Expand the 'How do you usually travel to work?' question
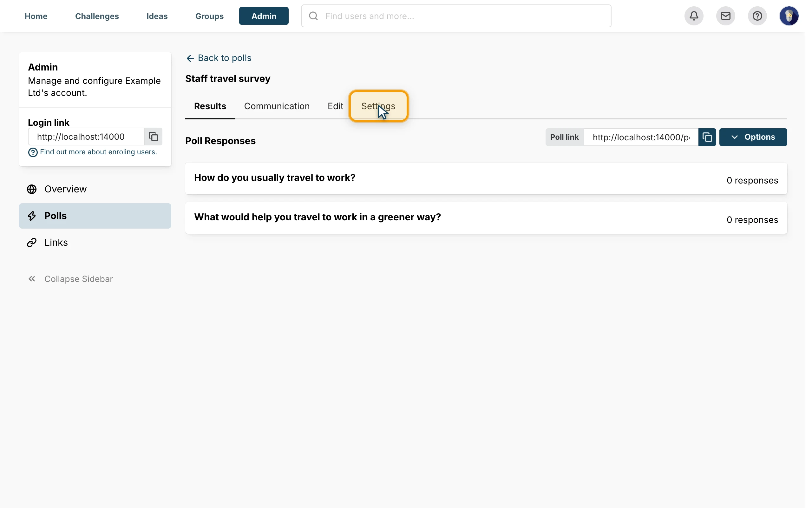The height and width of the screenshot is (508, 812). coord(486,178)
